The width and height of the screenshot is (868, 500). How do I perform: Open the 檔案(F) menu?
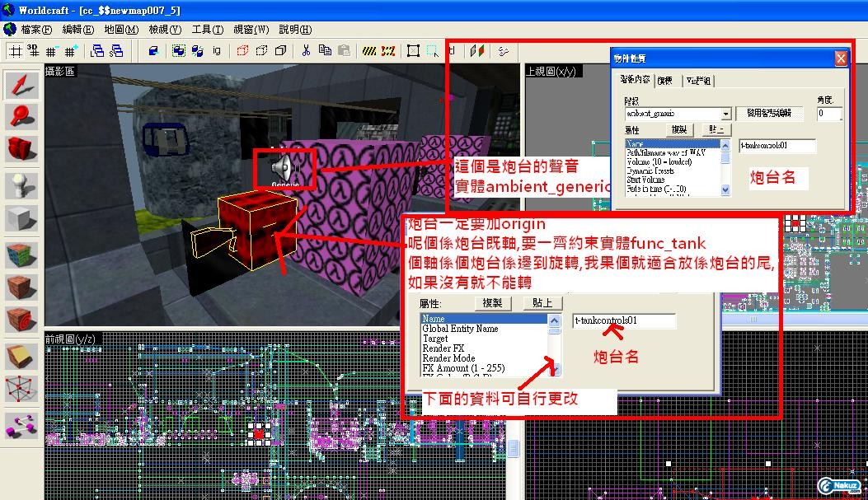(36, 30)
